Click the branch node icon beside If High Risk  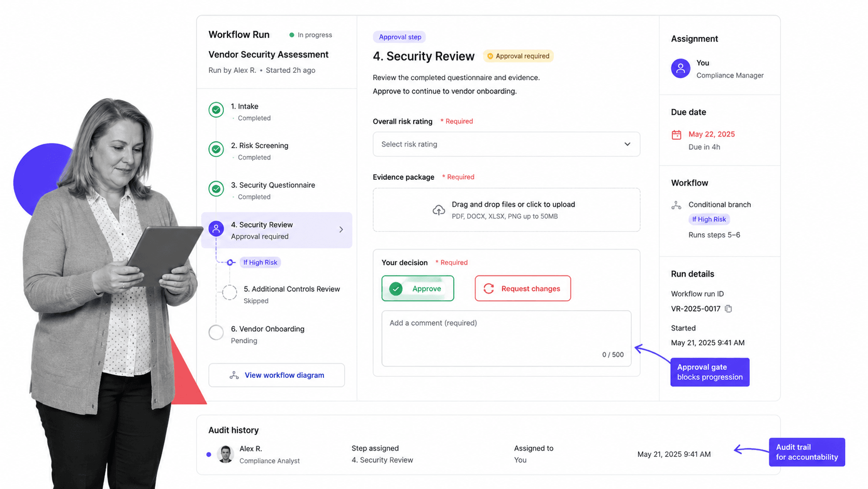(230, 262)
